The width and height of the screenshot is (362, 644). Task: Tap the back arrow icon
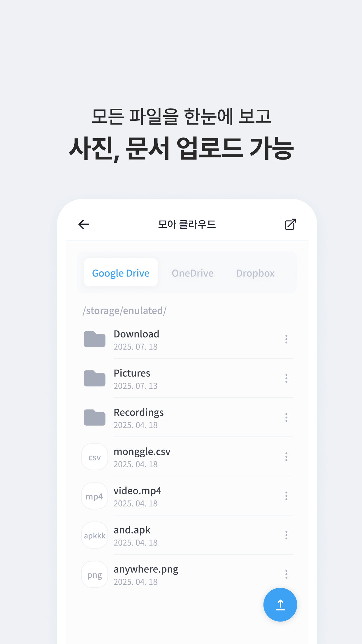pos(84,224)
